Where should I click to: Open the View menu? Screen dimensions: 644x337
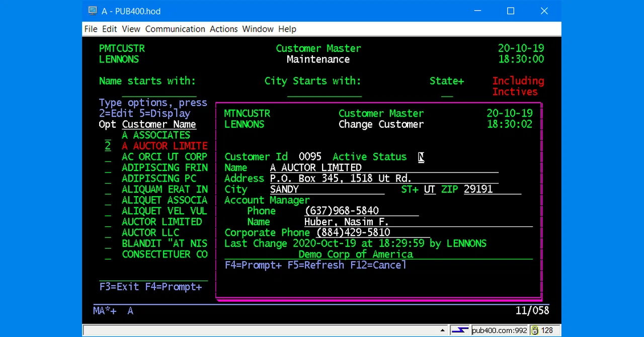[131, 29]
